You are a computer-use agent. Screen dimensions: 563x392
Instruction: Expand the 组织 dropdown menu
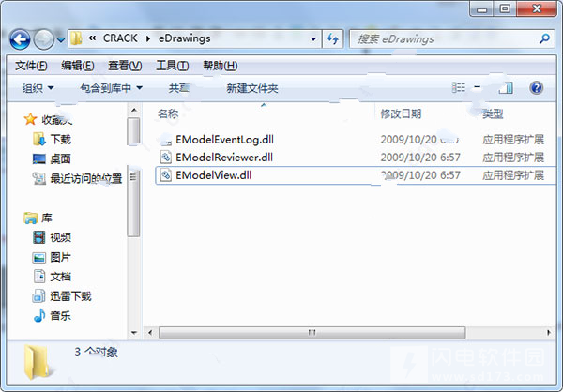point(38,88)
